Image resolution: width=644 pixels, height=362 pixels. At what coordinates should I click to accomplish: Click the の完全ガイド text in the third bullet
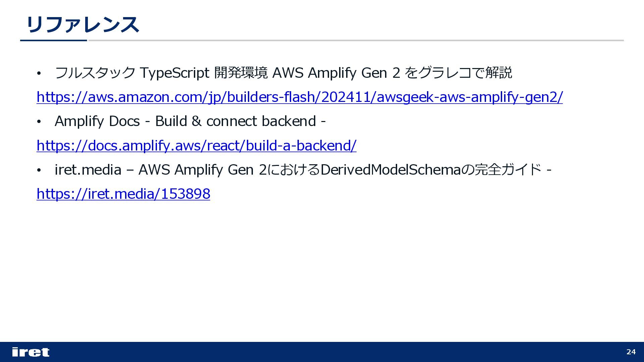tap(501, 170)
